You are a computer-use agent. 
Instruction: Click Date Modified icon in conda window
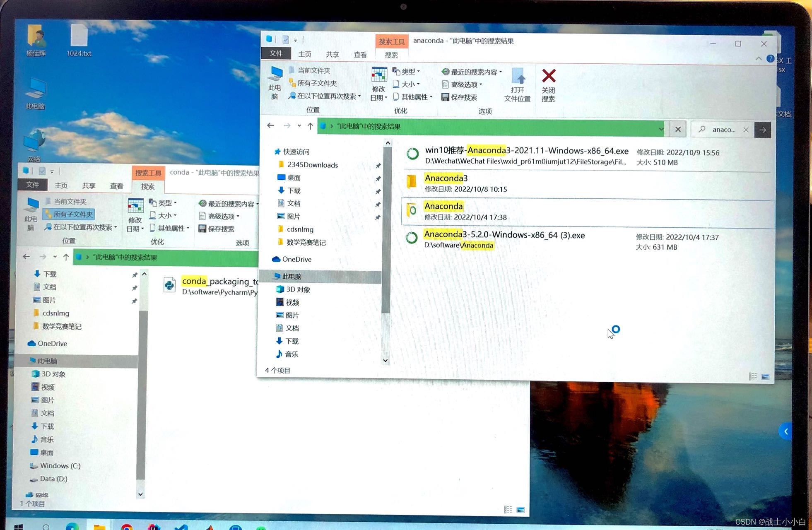(x=135, y=206)
